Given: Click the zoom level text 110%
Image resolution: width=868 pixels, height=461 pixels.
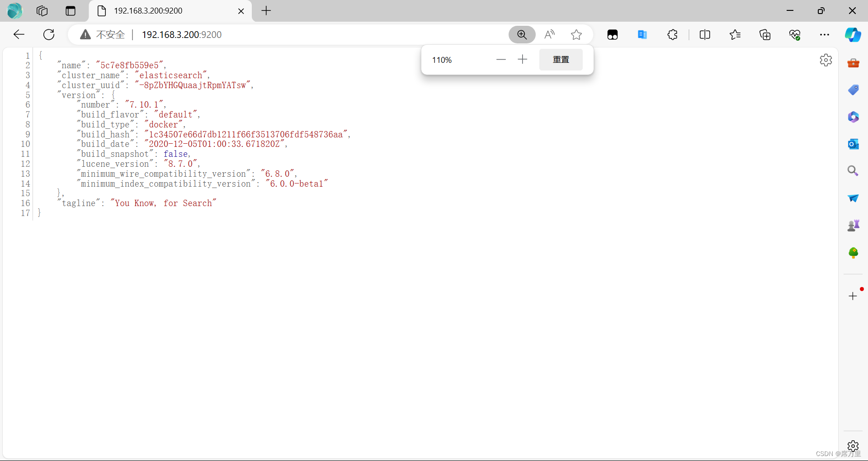Looking at the screenshot, I should [x=442, y=60].
